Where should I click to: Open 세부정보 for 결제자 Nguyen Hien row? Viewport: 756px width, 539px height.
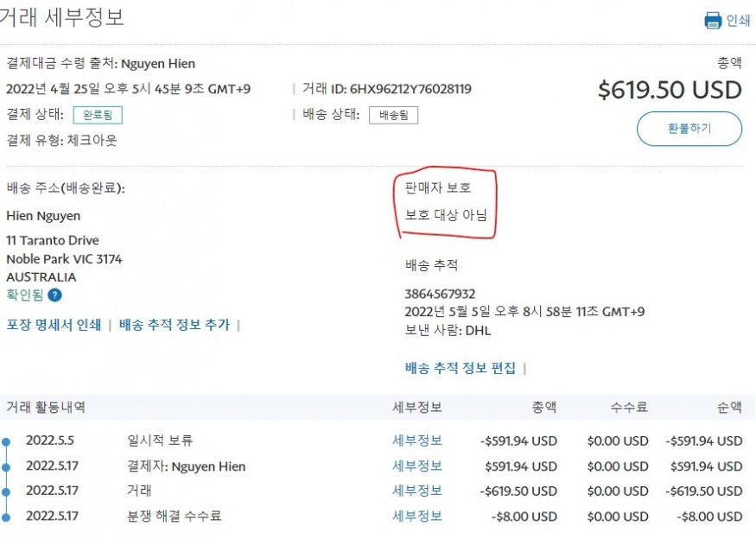point(417,466)
